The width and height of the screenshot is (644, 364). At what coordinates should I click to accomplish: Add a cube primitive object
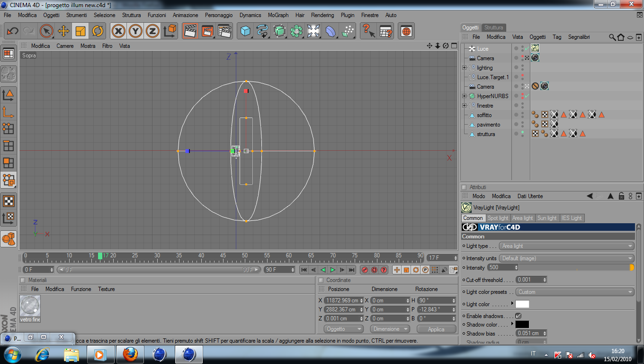click(245, 31)
